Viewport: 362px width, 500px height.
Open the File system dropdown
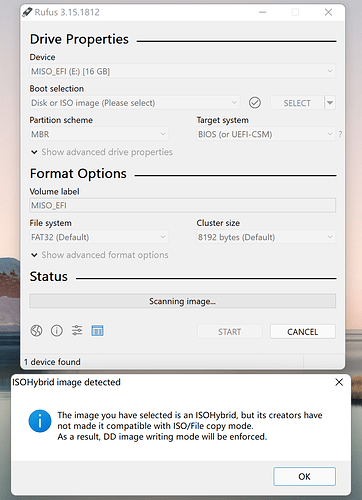tap(99, 237)
